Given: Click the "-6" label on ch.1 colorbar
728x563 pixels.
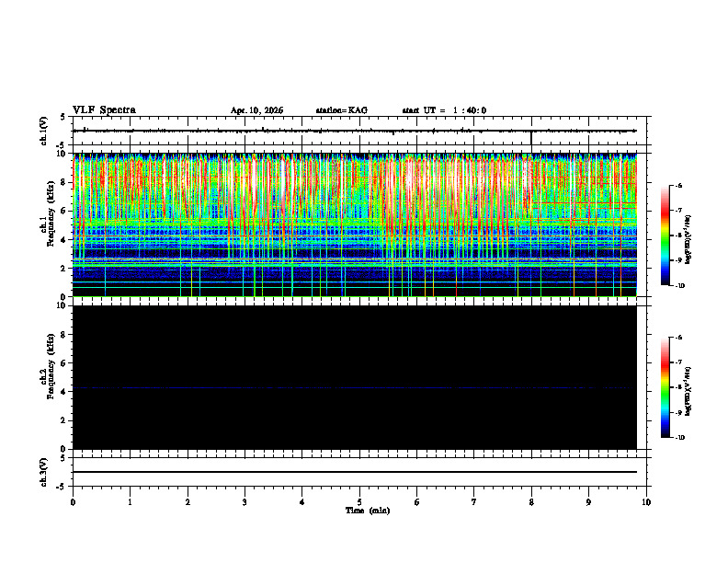Looking at the screenshot, I should tap(678, 185).
